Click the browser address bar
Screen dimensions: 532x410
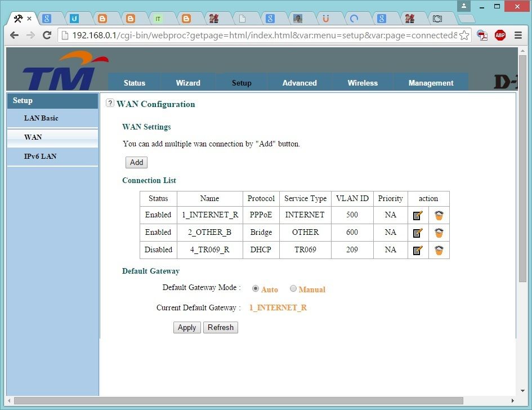[259, 35]
